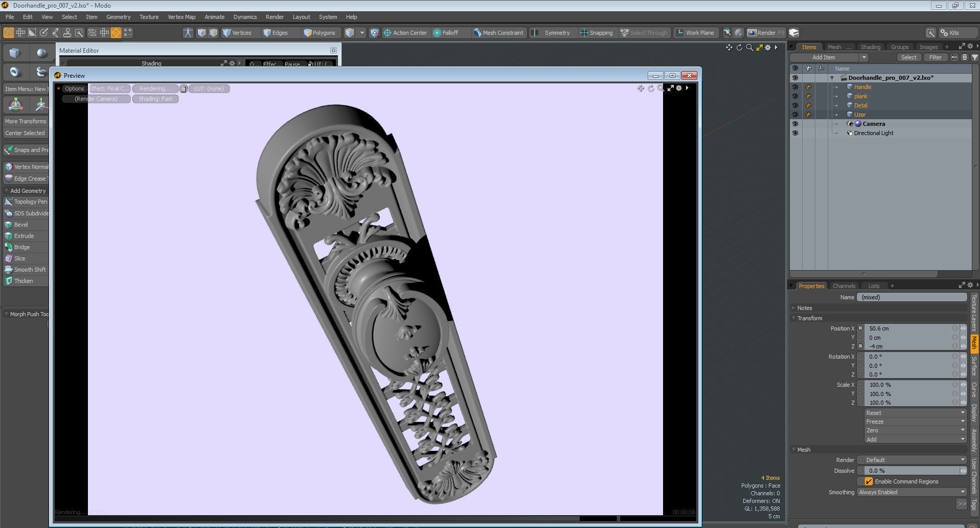Toggle the Work Plane button
Image resolution: width=980 pixels, height=528 pixels.
point(695,33)
